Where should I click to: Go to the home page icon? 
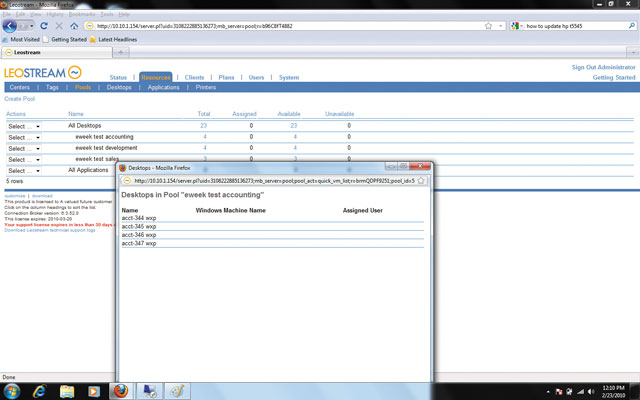tap(74, 26)
